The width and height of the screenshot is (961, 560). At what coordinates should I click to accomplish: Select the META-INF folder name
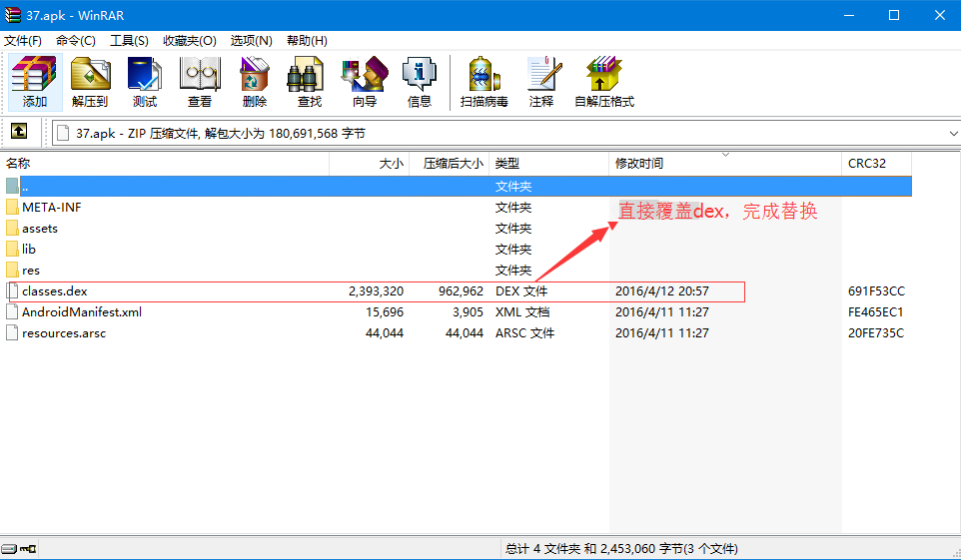pyautogui.click(x=52, y=207)
